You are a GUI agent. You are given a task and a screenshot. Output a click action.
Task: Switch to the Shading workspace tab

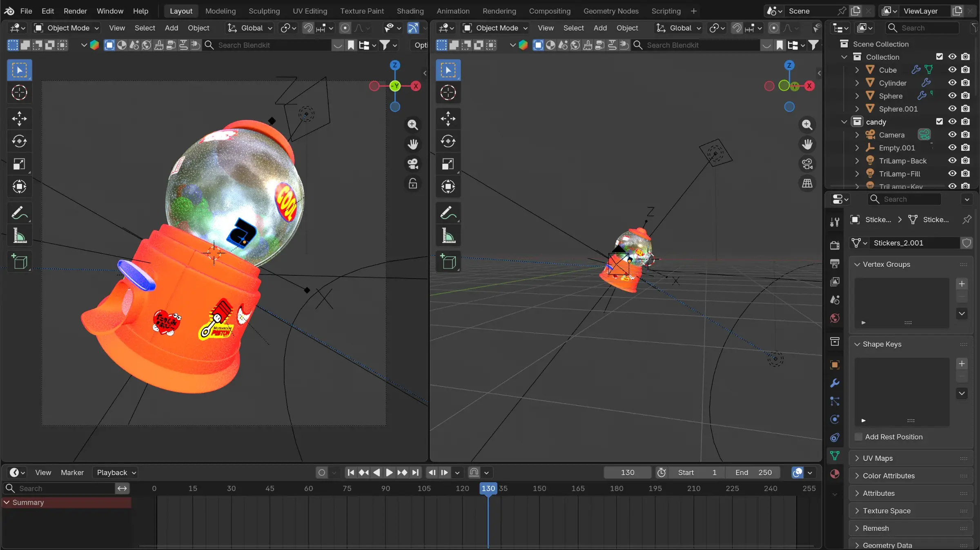point(410,11)
